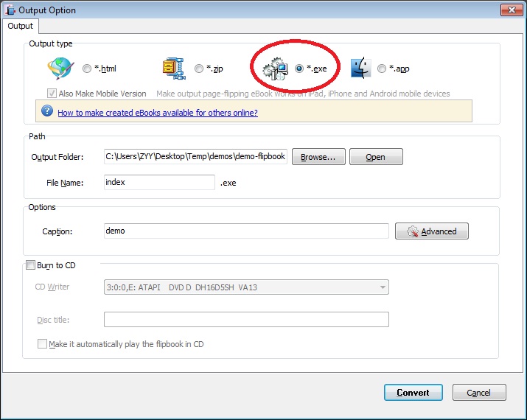Screen dimensions: 527x420
Task: Click the 'Make output page-flipping eBook' description text
Action: [x=303, y=94]
